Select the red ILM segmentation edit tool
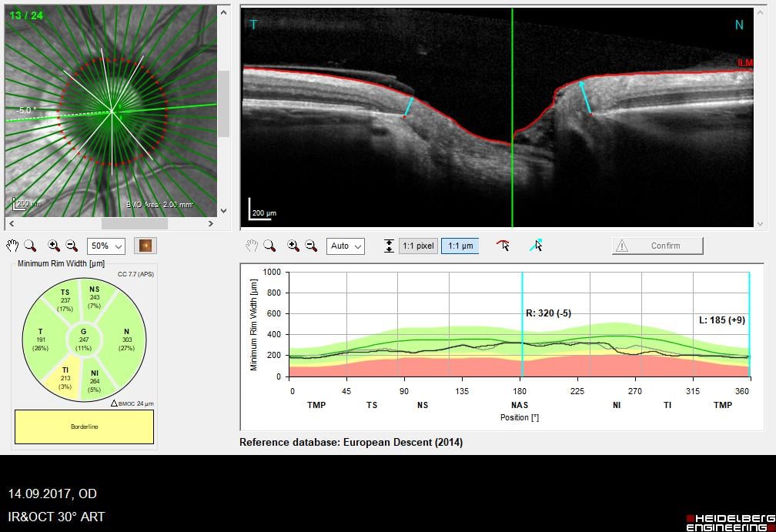Screen dimensions: 776x532 tap(503, 246)
